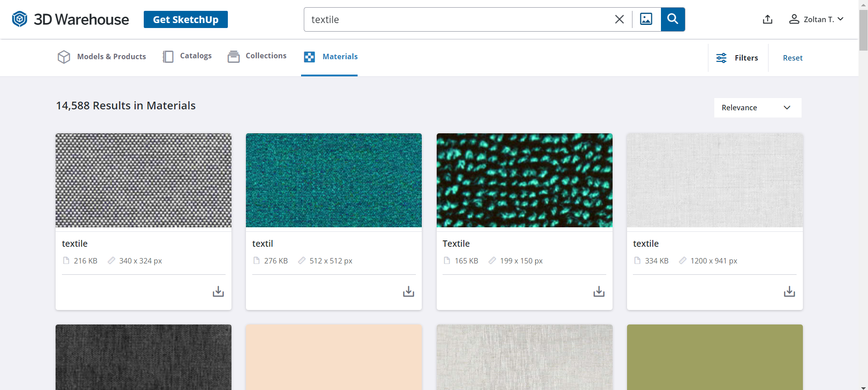The height and width of the screenshot is (390, 868).
Task: Click the Get SketchUp button
Action: pyautogui.click(x=185, y=19)
